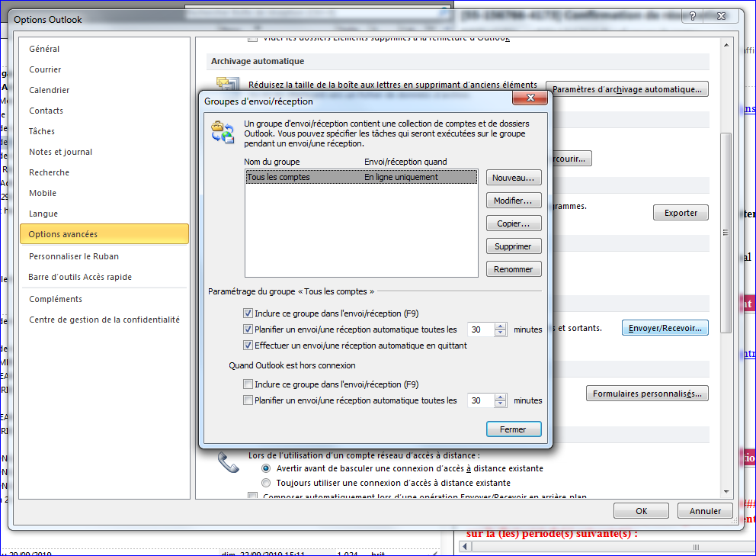Click the 'Nom du groupe' column header
756x556 pixels.
point(272,162)
